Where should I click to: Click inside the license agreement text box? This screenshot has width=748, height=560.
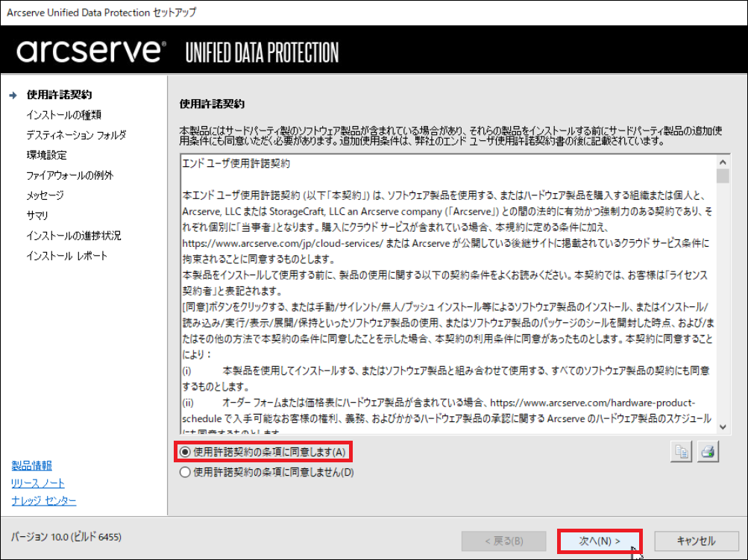448,294
